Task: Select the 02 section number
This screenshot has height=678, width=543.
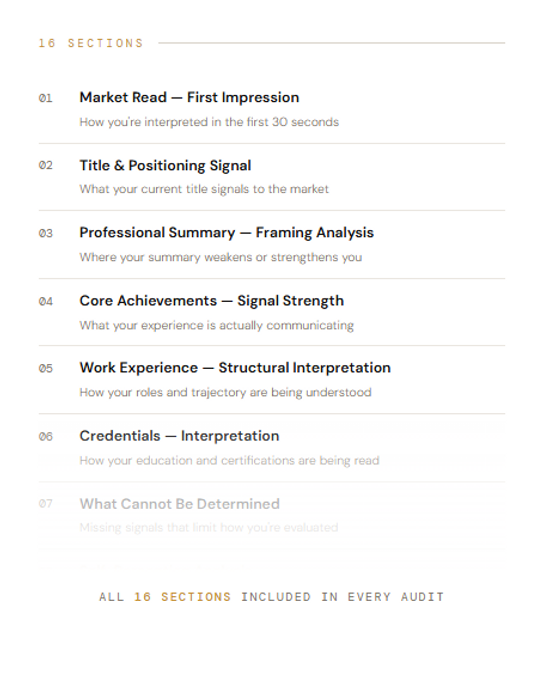Action: point(45,166)
